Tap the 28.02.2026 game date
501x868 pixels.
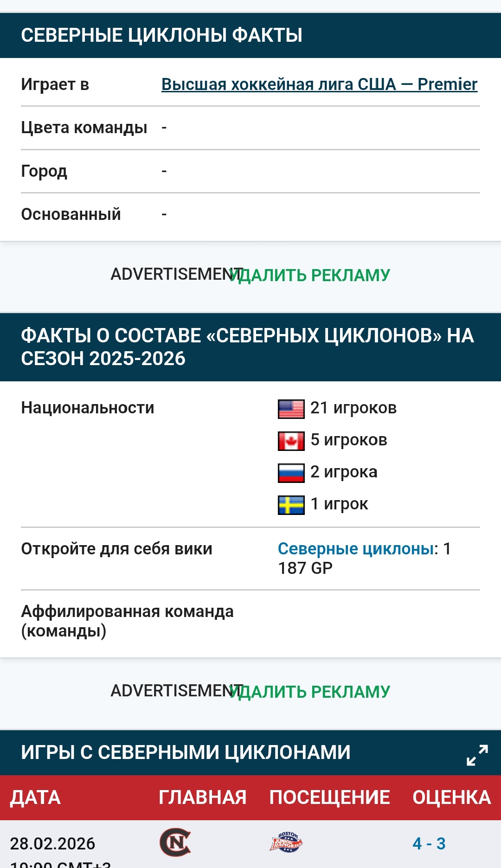click(x=52, y=843)
